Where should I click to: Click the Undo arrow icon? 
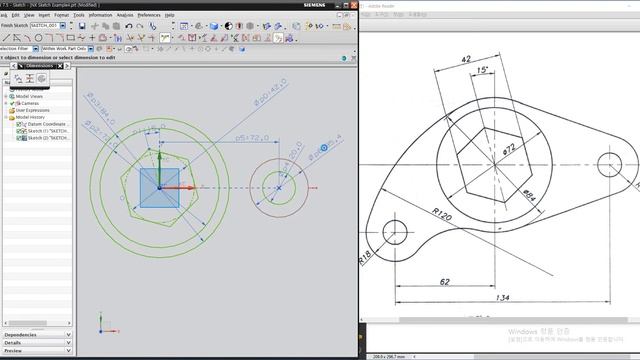point(129,26)
